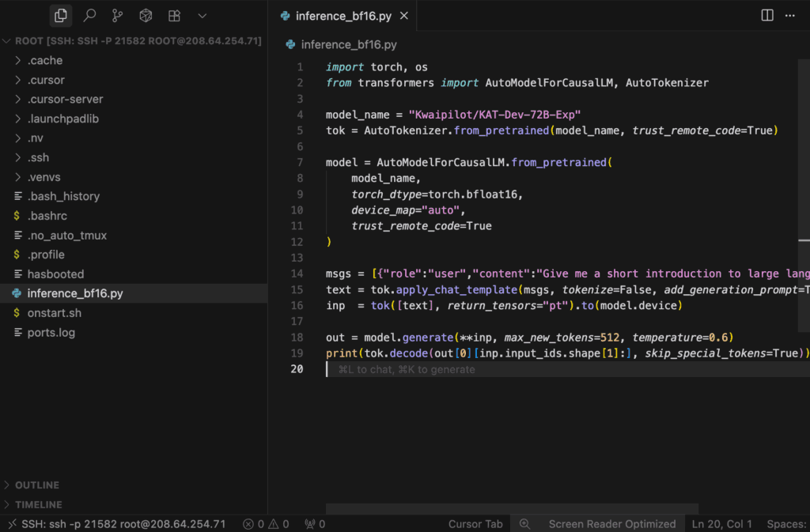Open the Search view icon

pos(89,15)
